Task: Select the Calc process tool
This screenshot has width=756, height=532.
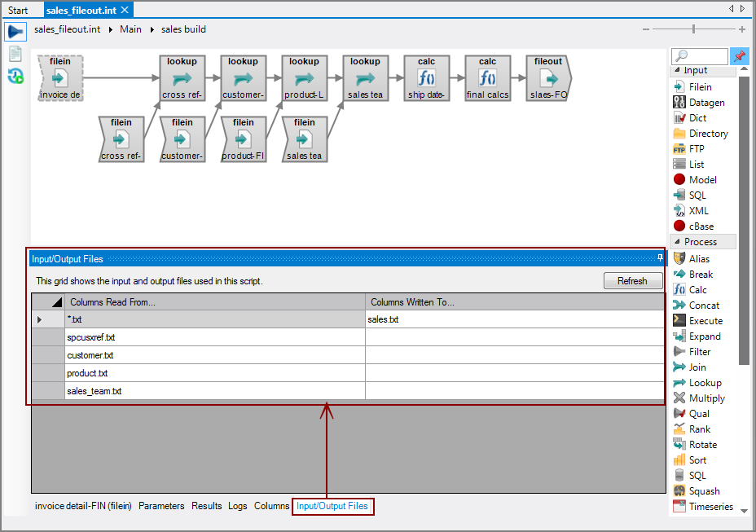Action: pos(699,288)
